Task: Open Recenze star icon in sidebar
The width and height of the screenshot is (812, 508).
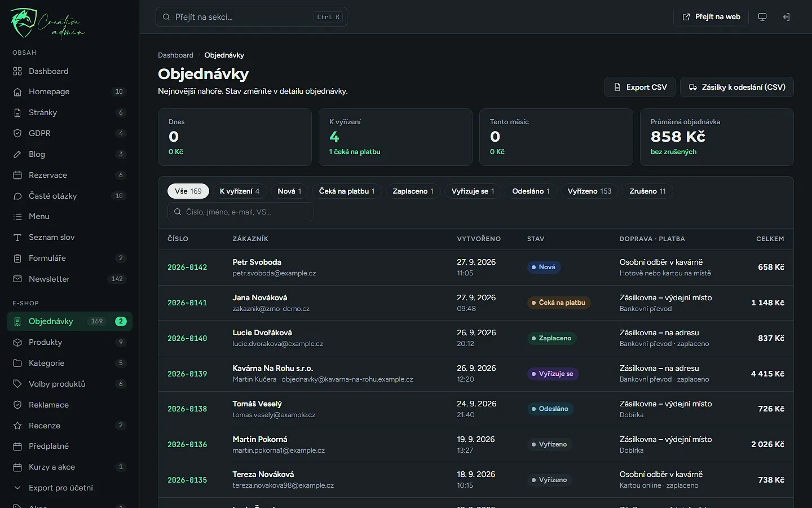Action: point(17,426)
